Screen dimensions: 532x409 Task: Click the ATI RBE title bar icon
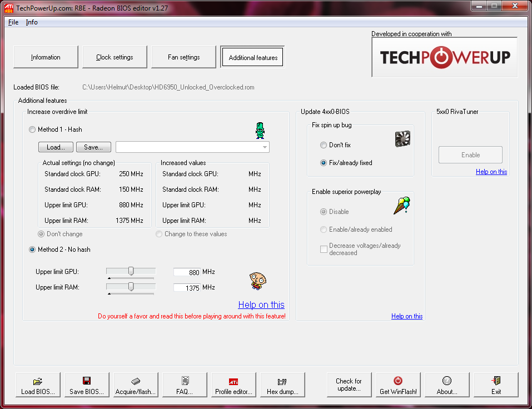point(9,8)
